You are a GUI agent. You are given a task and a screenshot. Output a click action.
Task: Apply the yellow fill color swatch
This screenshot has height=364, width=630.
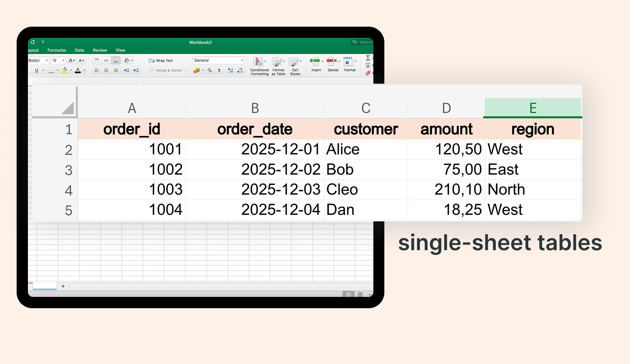tap(65, 71)
